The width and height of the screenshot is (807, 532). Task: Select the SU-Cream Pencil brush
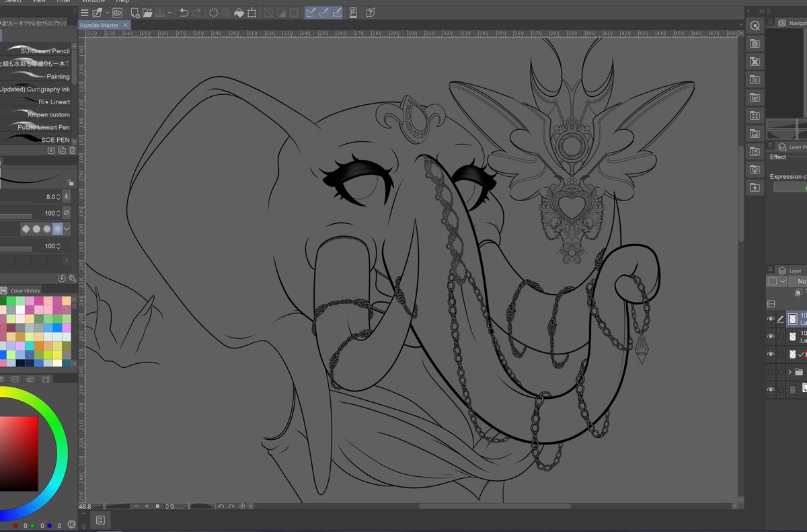pos(36,50)
